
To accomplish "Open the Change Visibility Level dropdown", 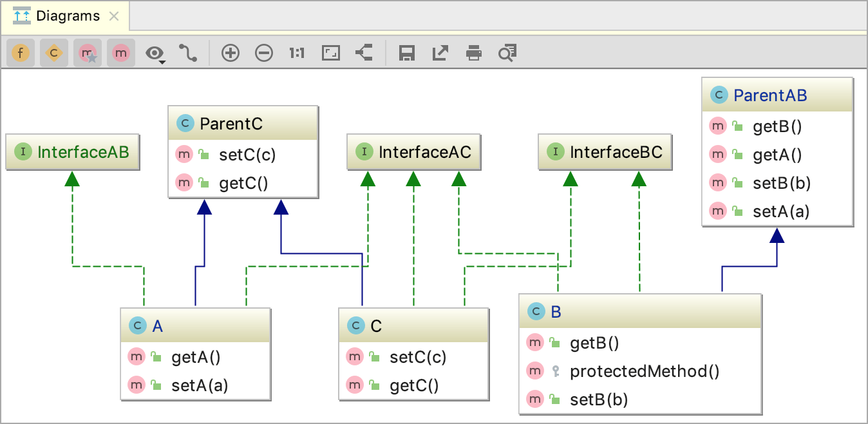I will point(153,53).
